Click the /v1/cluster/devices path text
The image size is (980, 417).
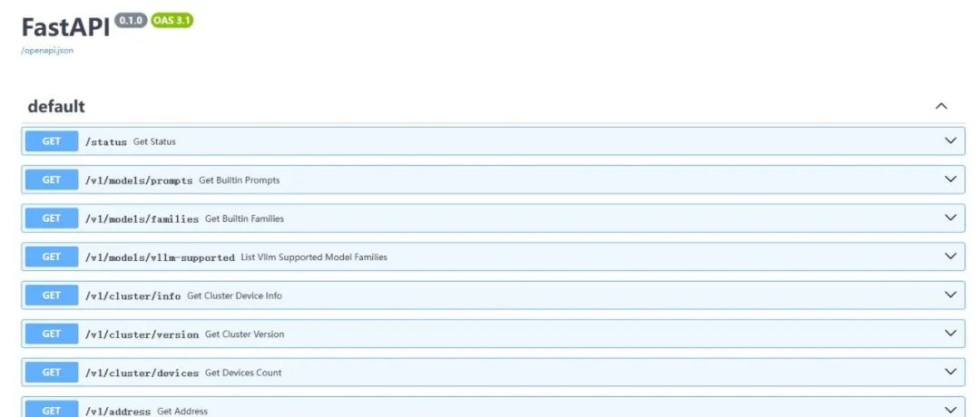[x=142, y=373]
